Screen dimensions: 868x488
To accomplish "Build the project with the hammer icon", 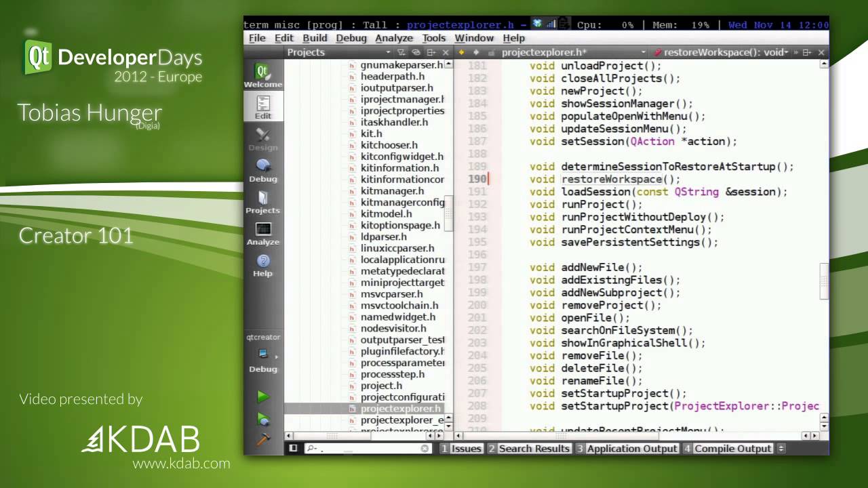I will [263, 439].
